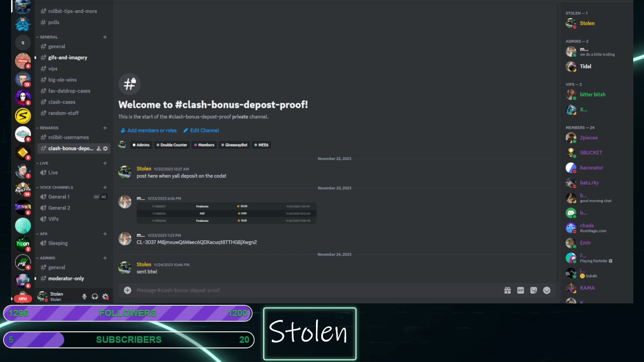Open settings for clash-bonus-deposit channel
The width and height of the screenshot is (644, 362).
pos(105,148)
